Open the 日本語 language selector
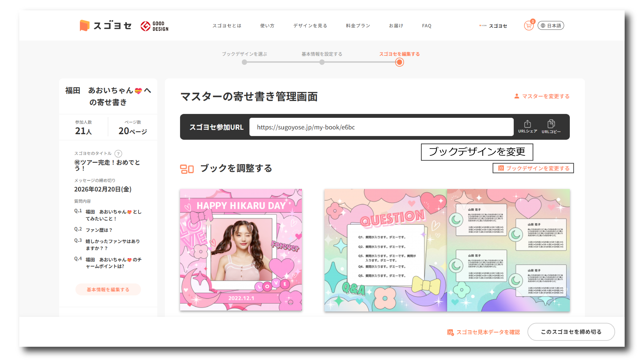The width and height of the screenshot is (644, 361). 551,25
